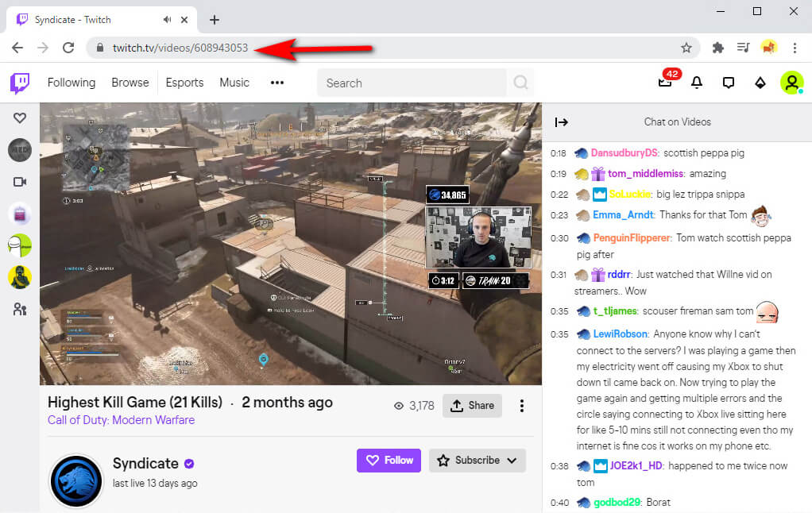Click the Get Bits diamond icon

760,83
